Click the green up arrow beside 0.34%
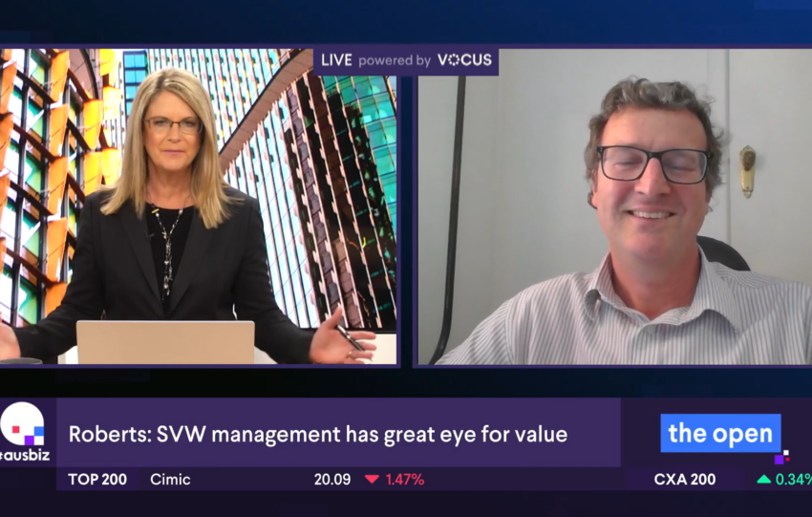The width and height of the screenshot is (812, 517). click(x=763, y=480)
